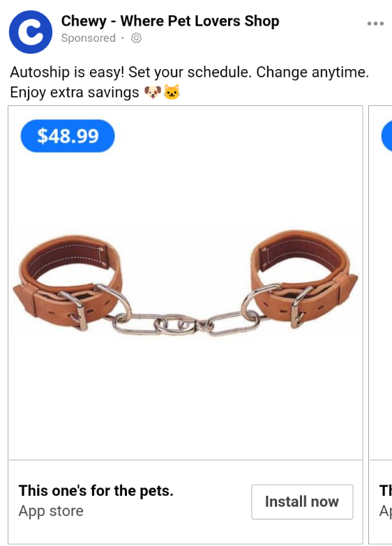The width and height of the screenshot is (392, 546).
Task: Click the $48.99 price badge
Action: [68, 136]
